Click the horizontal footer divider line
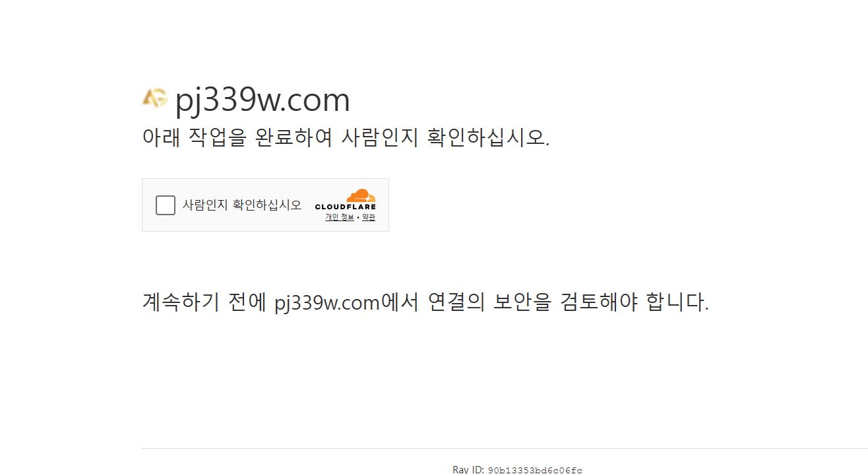This screenshot has width=868, height=474. 505,448
